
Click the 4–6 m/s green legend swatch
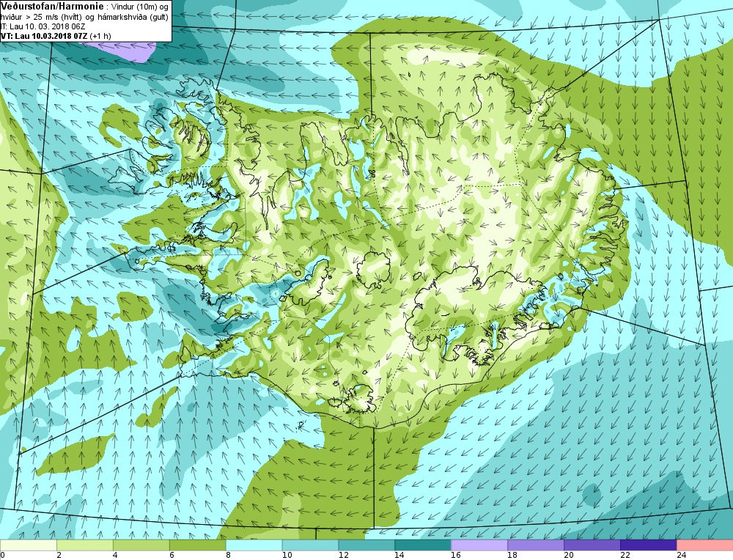click(141, 545)
